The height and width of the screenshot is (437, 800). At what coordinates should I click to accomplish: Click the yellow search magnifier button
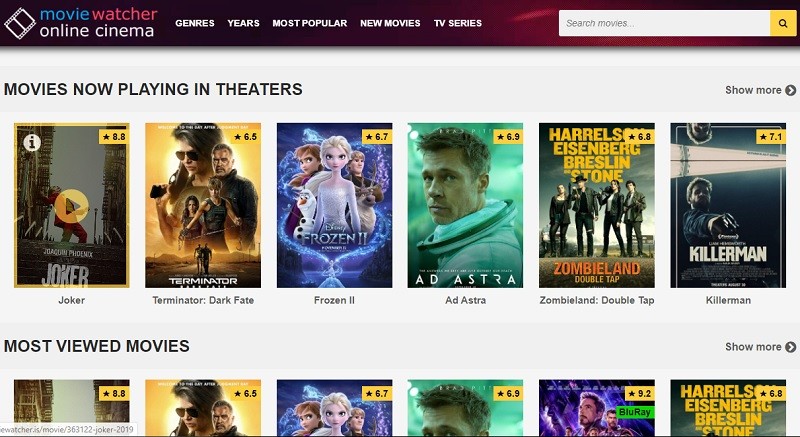click(783, 23)
